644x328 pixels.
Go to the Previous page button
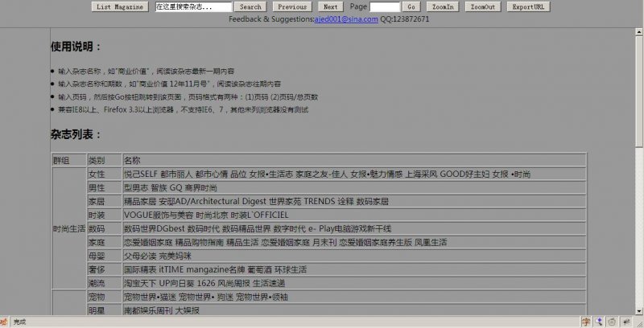pos(292,6)
